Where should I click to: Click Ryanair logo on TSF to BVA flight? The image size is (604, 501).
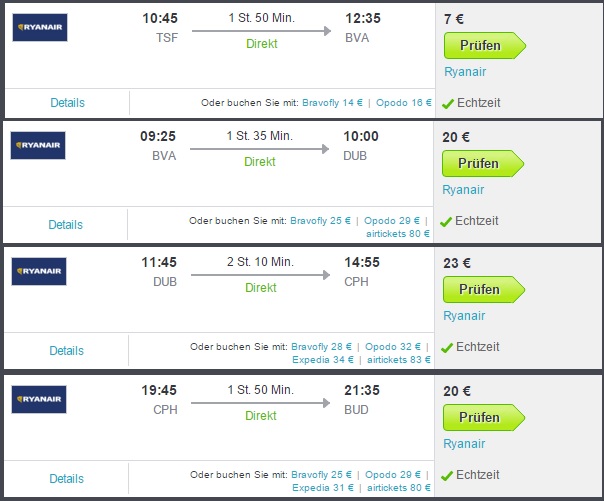(x=40, y=27)
